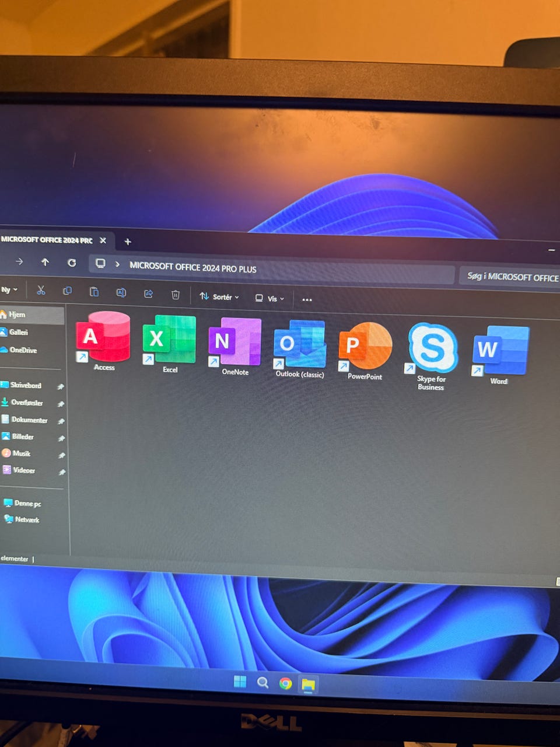Click File Explorer taskbar icon
Image resolution: width=560 pixels, height=747 pixels.
pos(308,684)
